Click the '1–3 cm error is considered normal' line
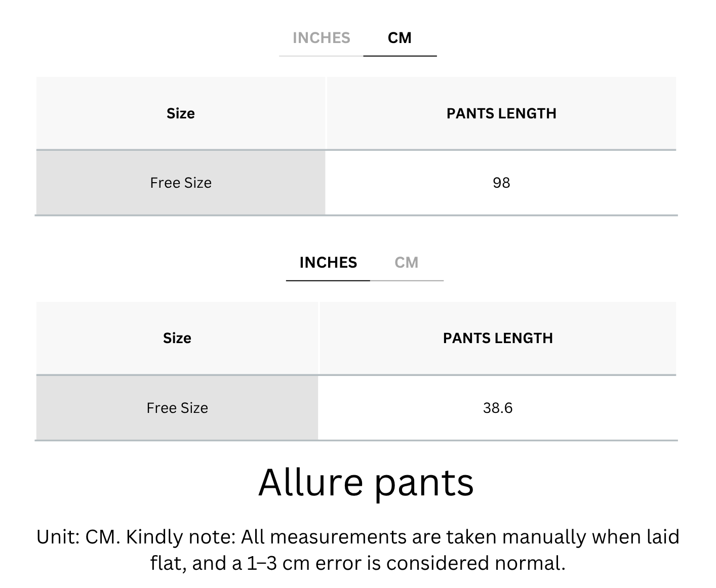The height and width of the screenshot is (588, 716). coord(358,563)
